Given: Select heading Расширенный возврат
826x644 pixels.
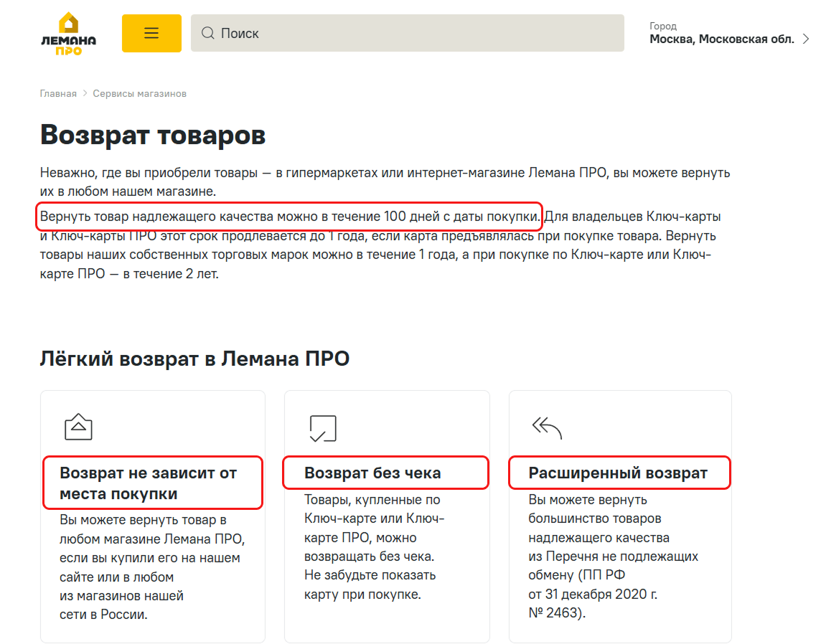Looking at the screenshot, I should coord(618,473).
